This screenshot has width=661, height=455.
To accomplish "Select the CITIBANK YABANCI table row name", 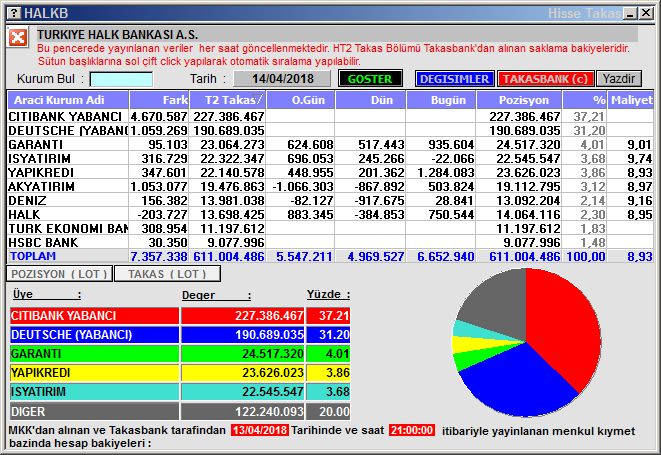I will coord(65,116).
